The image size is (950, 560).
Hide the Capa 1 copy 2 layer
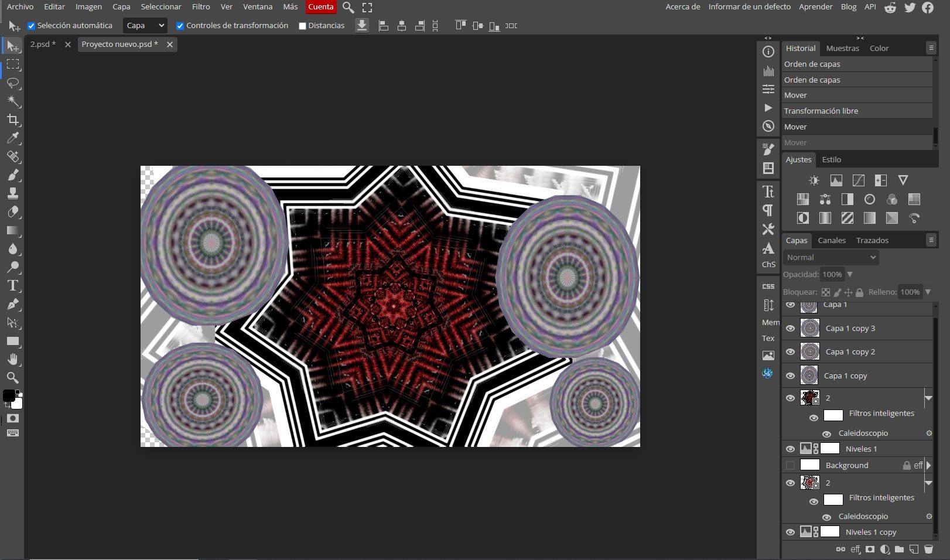point(790,352)
